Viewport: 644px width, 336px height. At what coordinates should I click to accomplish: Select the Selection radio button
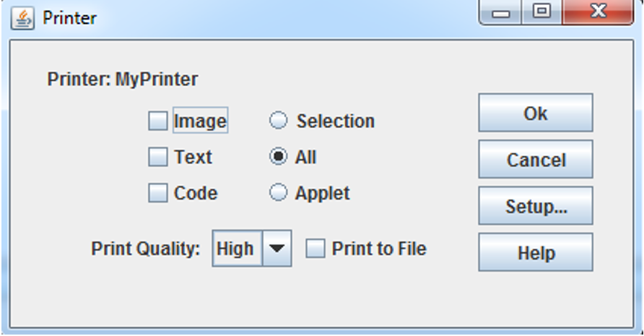click(278, 121)
